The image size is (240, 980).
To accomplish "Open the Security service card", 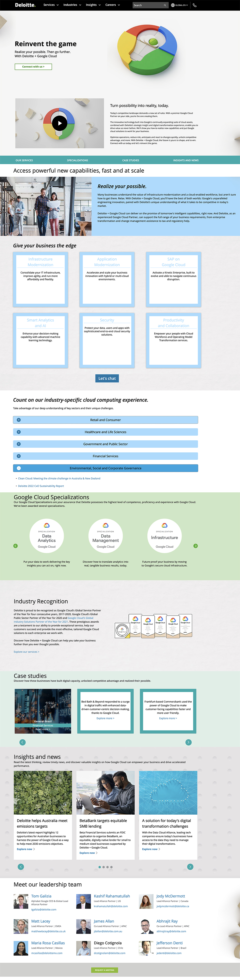I will [107, 341].
